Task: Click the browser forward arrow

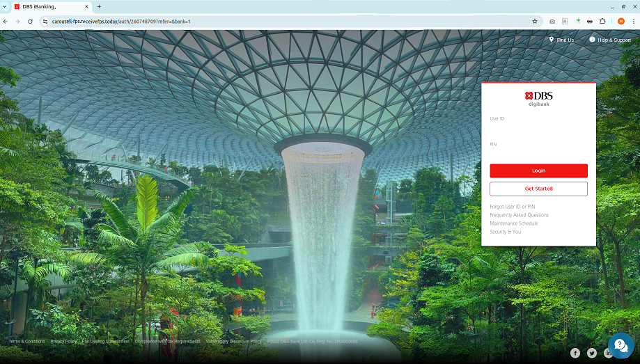Action: (x=17, y=21)
